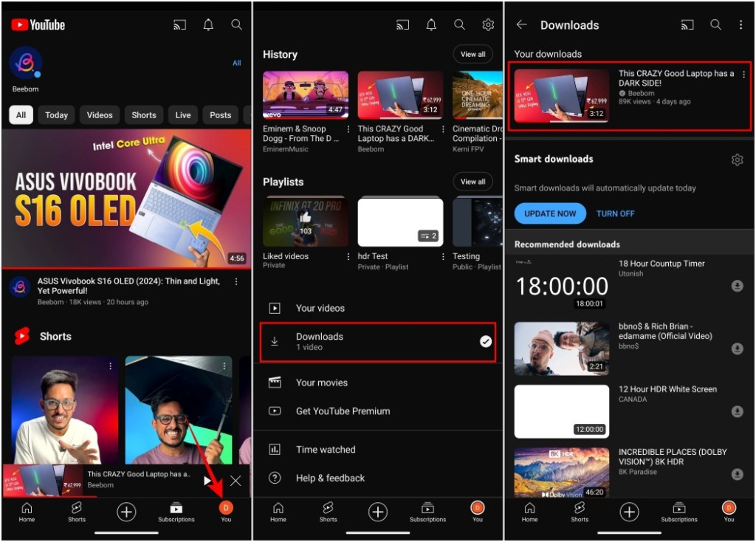
Task: Tap You profile icon in left screen's bottom bar
Action: click(226, 512)
